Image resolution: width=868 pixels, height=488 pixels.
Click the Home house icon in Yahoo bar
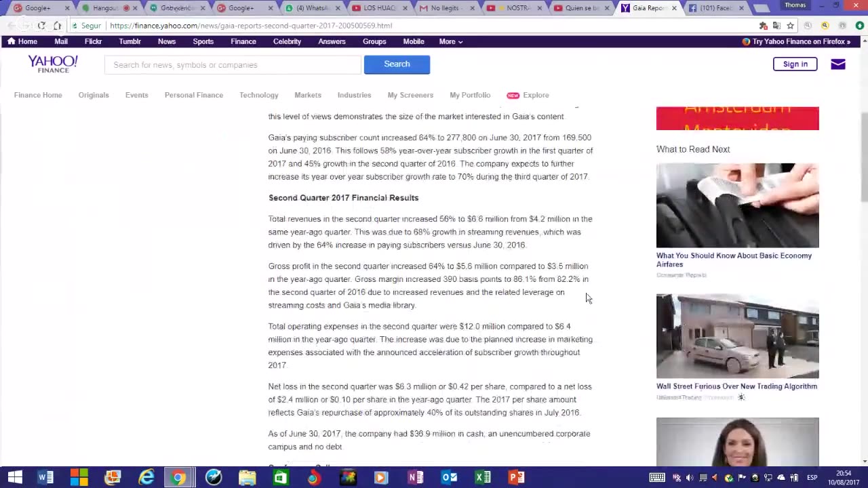12,41
